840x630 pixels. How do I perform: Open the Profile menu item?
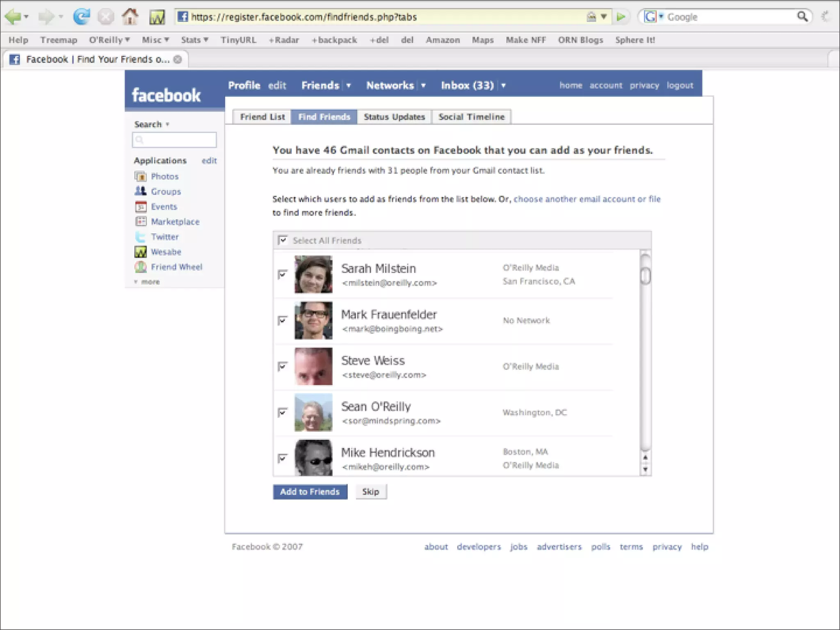coord(244,85)
